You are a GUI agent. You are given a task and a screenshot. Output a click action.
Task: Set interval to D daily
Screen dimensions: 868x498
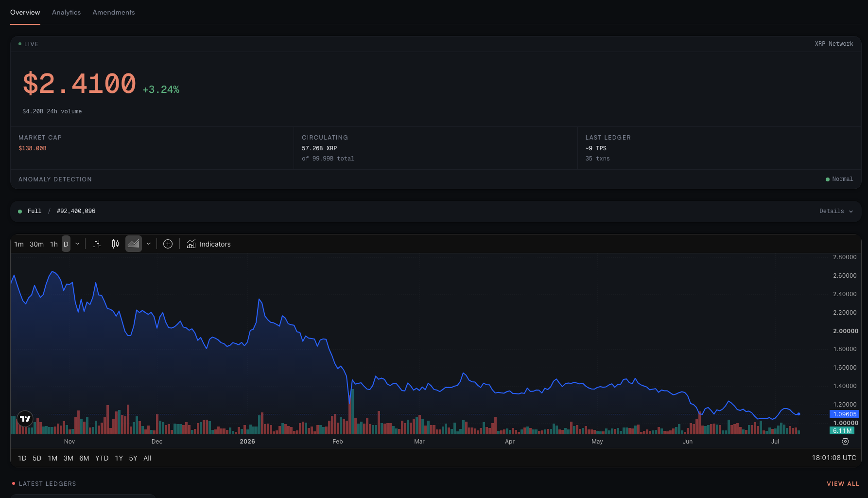[66, 244]
